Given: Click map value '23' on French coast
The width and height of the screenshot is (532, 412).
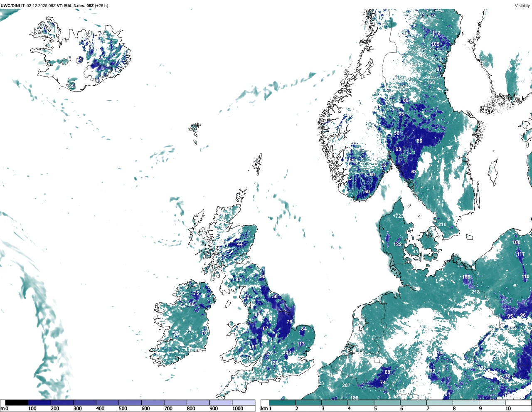Looking at the screenshot, I should (321, 383).
